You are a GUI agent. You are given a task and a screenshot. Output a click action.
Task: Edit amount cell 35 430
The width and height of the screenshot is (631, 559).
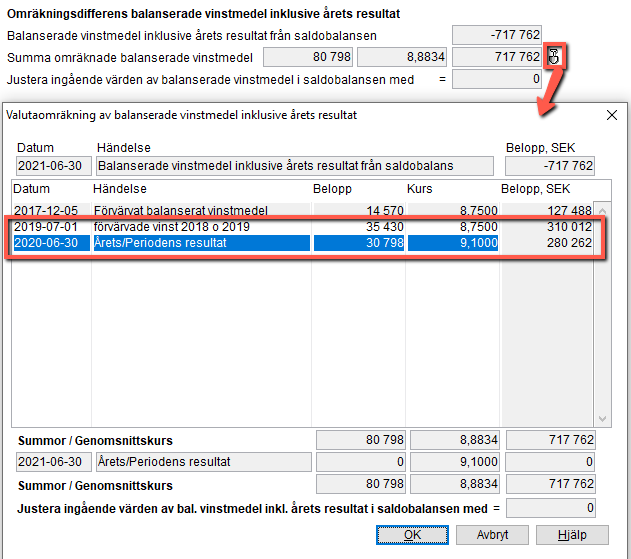point(359,227)
